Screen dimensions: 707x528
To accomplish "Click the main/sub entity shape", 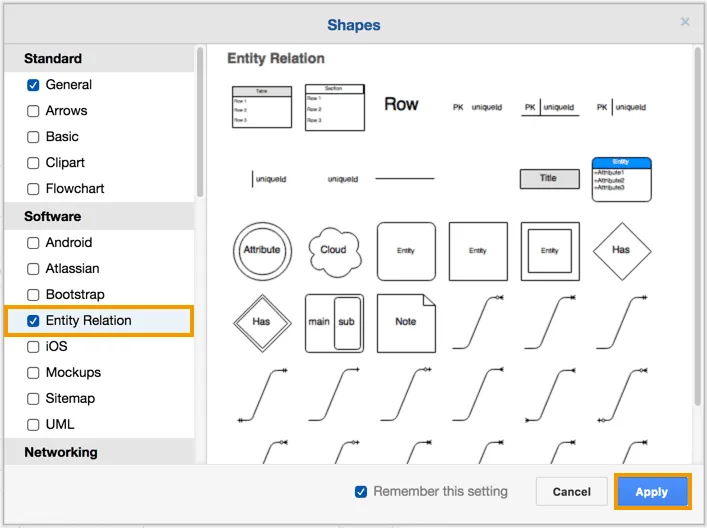I will (334, 322).
